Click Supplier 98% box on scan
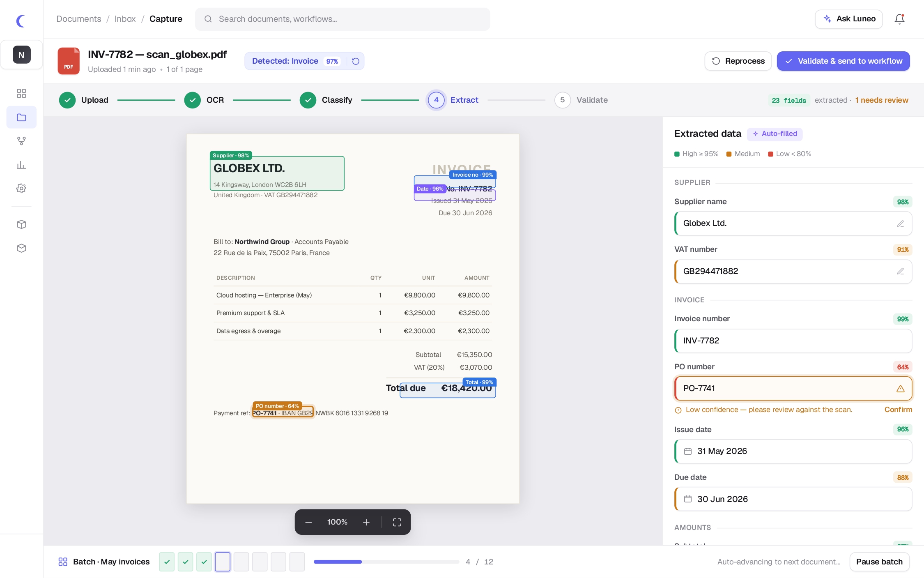The width and height of the screenshot is (924, 578). point(277,173)
